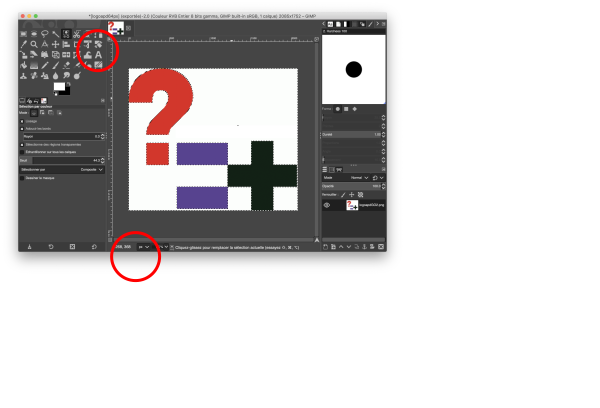Select the Rectangle Select tool
Image resolution: width=600 pixels, height=408 pixels.
(23, 33)
